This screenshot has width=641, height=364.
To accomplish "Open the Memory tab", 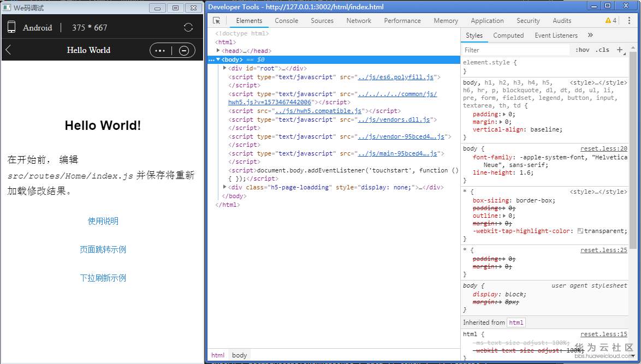I will [x=446, y=20].
